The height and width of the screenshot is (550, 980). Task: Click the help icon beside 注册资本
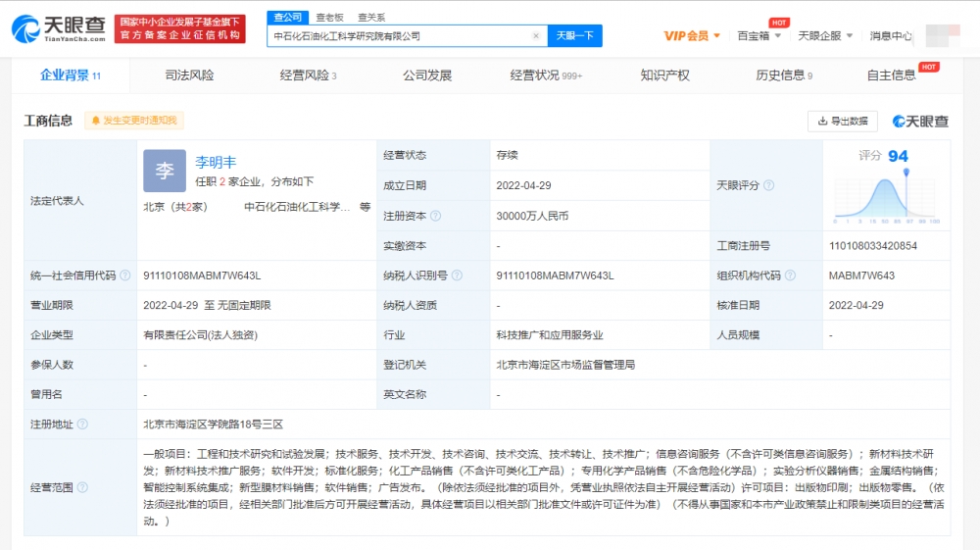tap(435, 216)
